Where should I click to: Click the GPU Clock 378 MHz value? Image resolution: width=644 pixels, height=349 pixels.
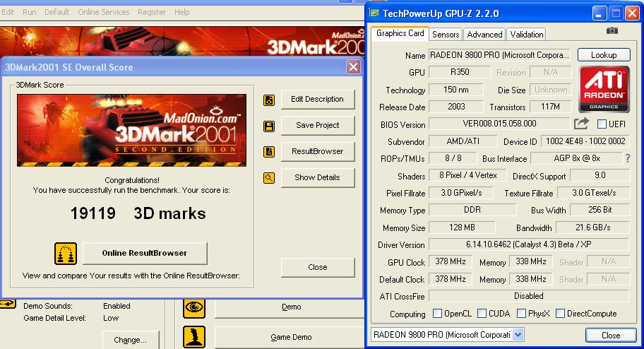tap(450, 261)
